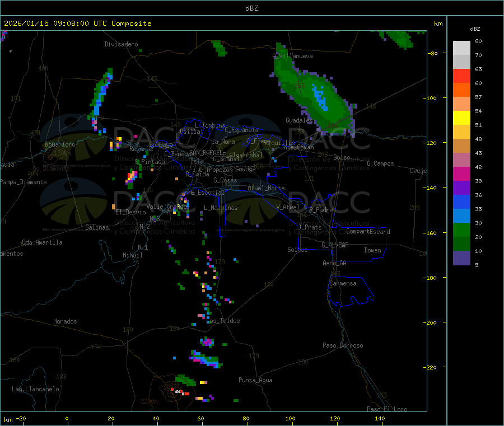Click the Paso_El_Loro map label
Screen dimensions: 504x426
click(388, 409)
